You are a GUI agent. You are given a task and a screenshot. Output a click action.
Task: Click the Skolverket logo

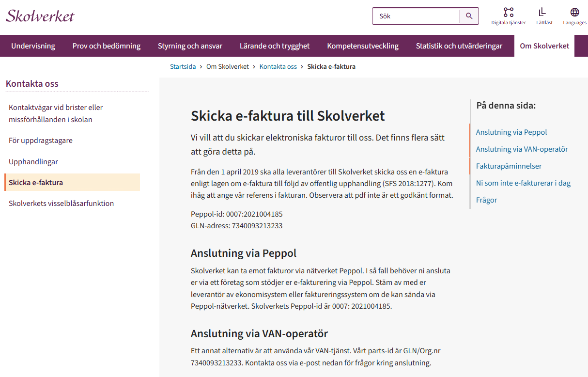(x=40, y=16)
